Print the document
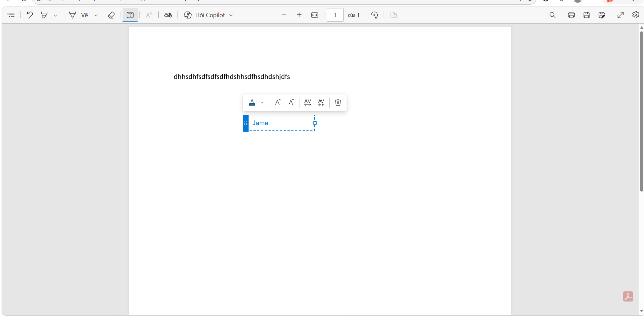This screenshot has height=316, width=644. click(571, 15)
